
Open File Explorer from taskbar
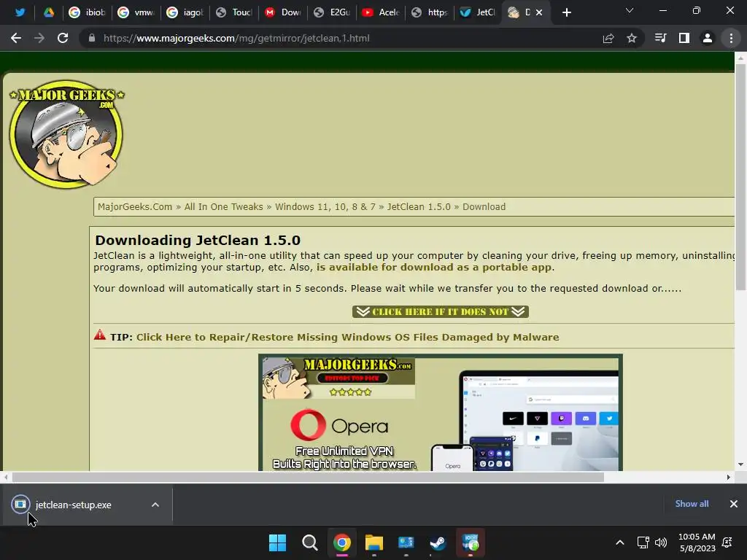[374, 542]
